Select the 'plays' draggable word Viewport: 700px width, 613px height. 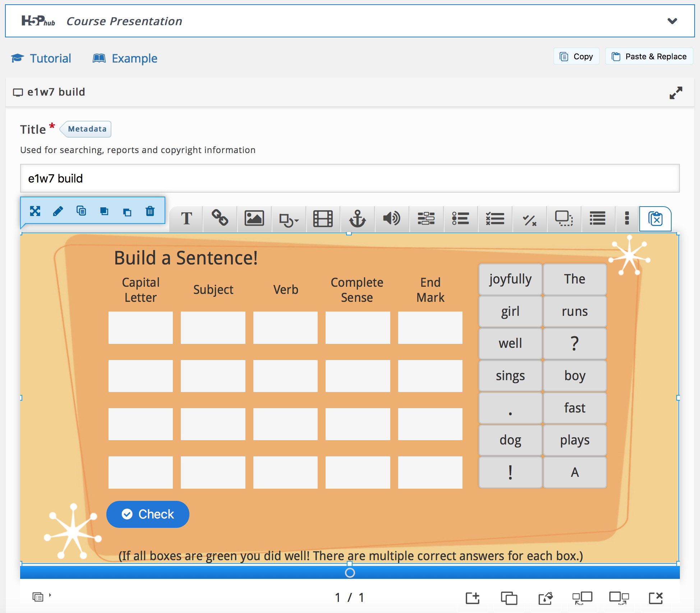(575, 440)
